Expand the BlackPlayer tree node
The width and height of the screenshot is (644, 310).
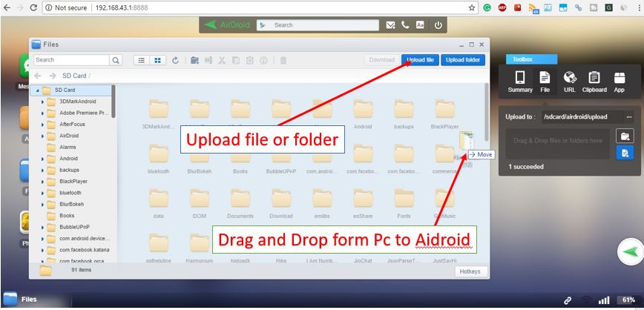coord(43,182)
